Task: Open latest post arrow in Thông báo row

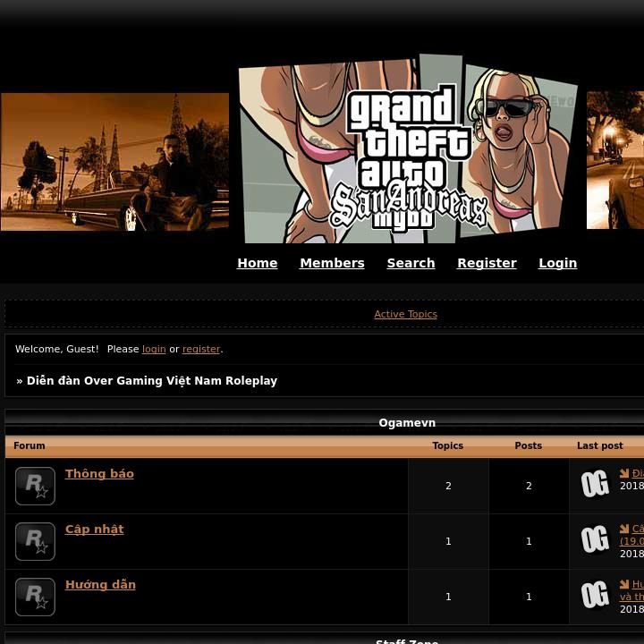Action: (624, 474)
